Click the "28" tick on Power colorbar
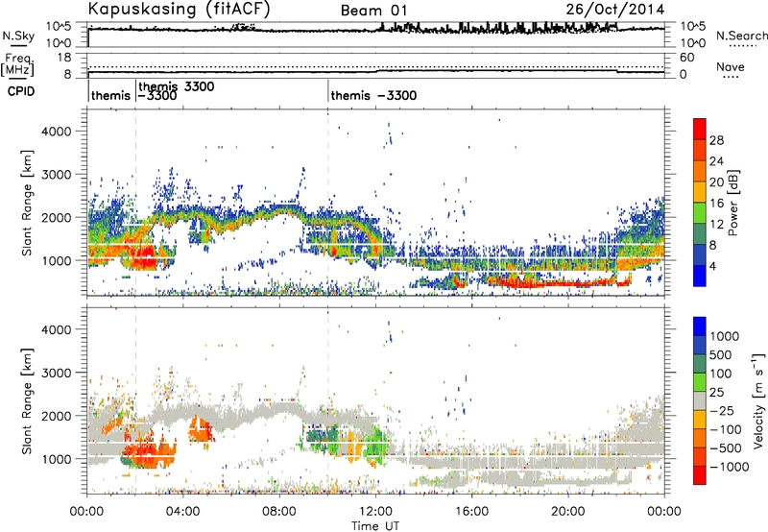Screen dimensions: 768x532 [716, 140]
